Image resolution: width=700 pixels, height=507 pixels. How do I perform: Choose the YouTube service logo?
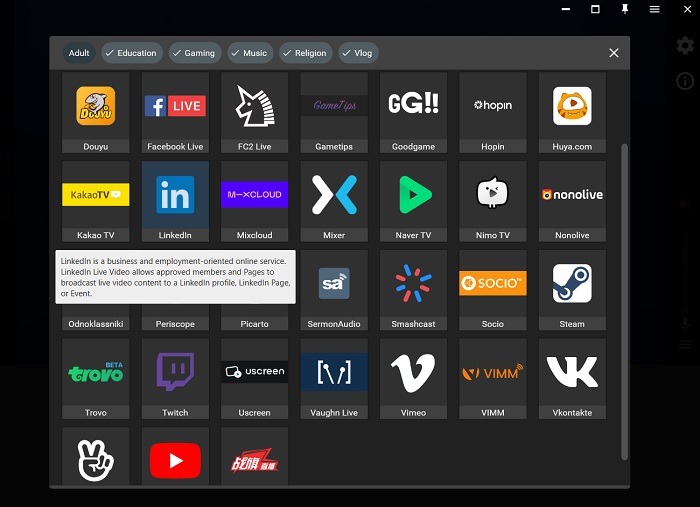pyautogui.click(x=175, y=460)
